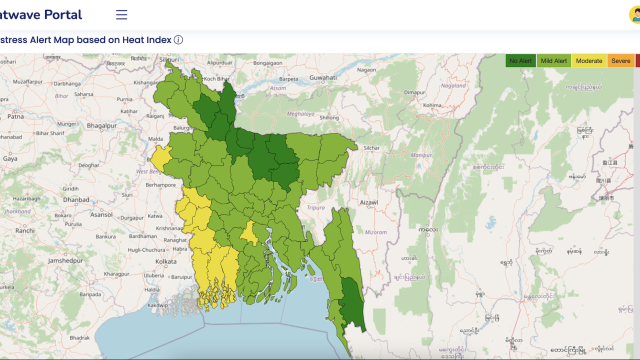Click the Durgapur city label

click(131, 218)
